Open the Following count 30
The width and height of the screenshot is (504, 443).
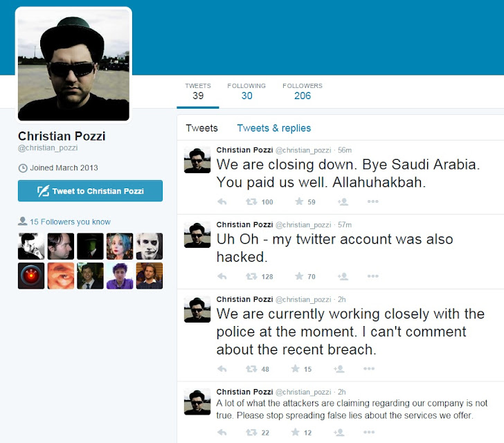246,91
